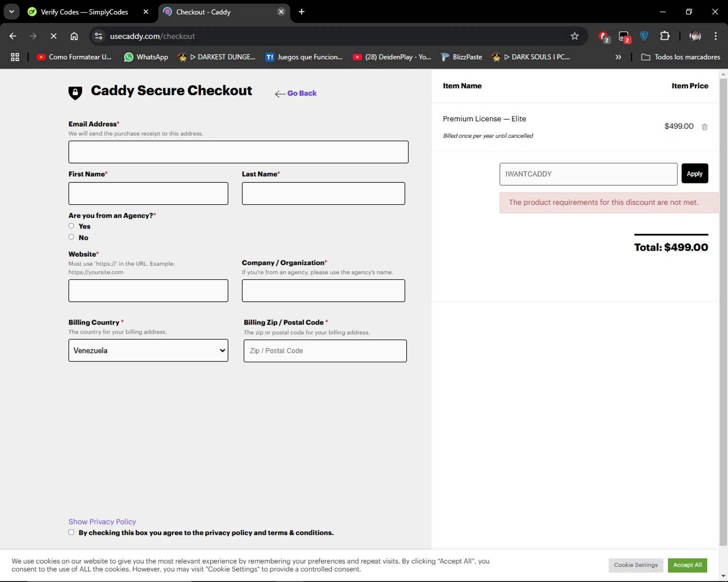This screenshot has width=728, height=582.
Task: Open DeidenPlay YouTube bookmark
Action: click(x=392, y=57)
